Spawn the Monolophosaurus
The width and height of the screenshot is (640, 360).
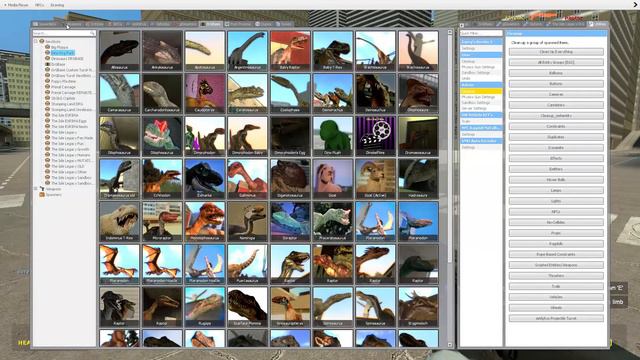pyautogui.click(x=204, y=221)
